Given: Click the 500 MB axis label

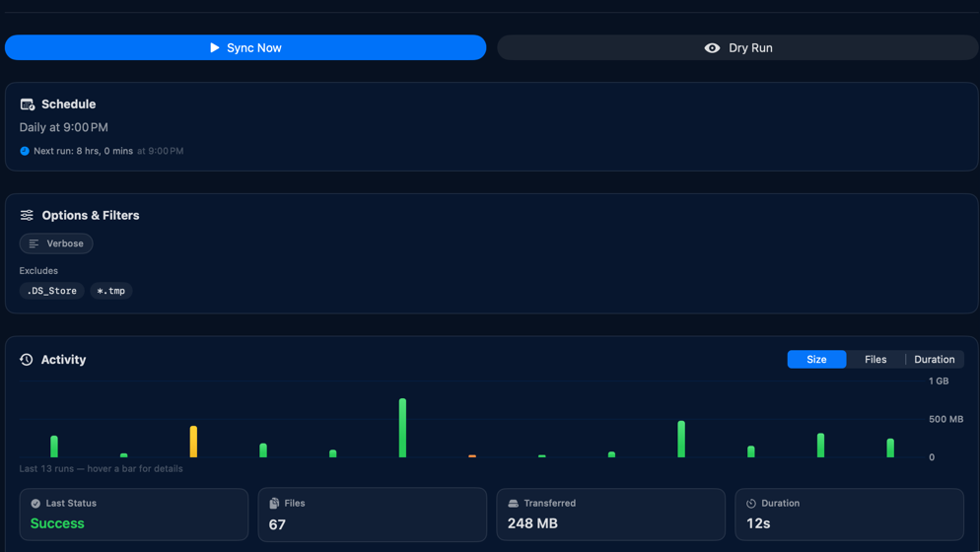Looking at the screenshot, I should [945, 420].
